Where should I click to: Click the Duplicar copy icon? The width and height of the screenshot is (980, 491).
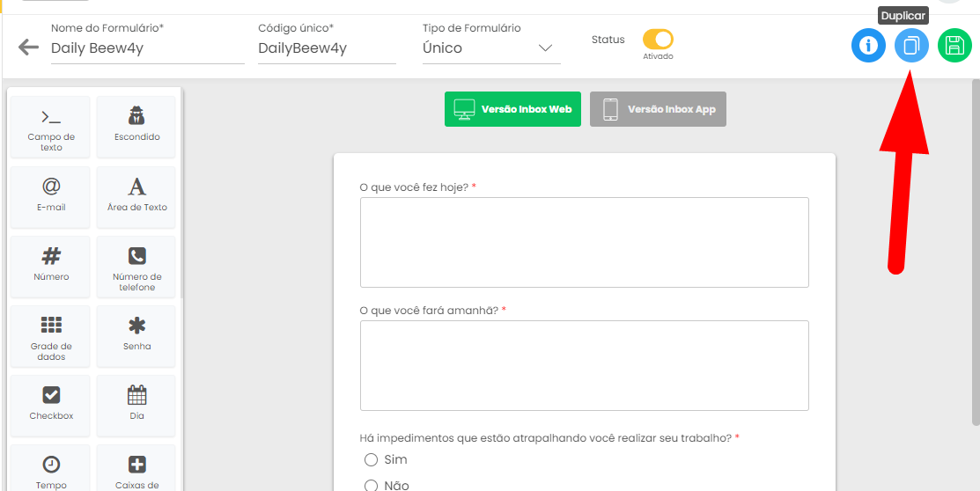[911, 46]
